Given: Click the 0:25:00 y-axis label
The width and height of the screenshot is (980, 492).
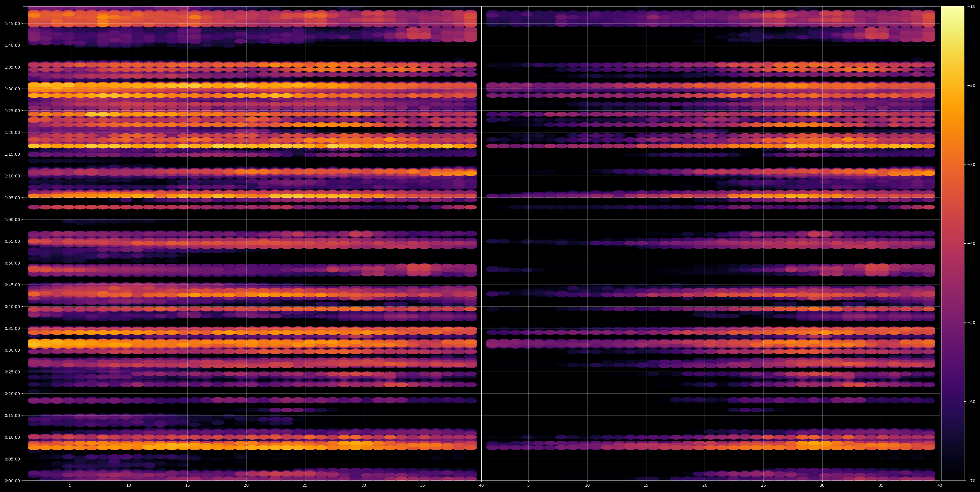Looking at the screenshot, I should (12, 372).
